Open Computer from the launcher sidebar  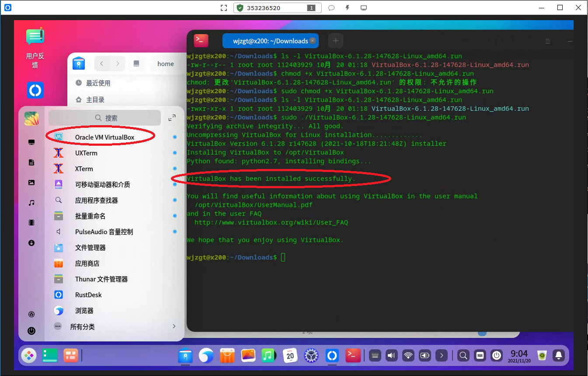pos(31,142)
